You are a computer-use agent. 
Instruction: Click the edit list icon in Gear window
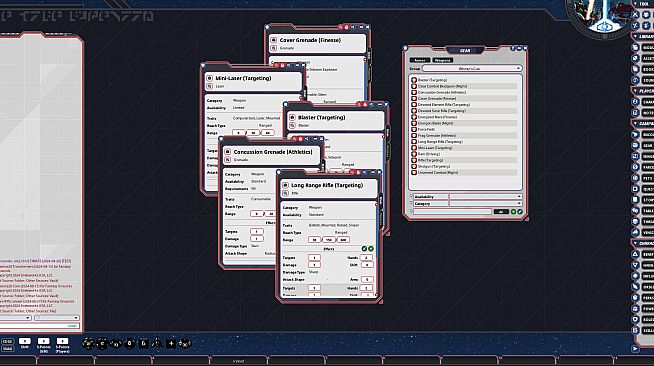(x=520, y=212)
